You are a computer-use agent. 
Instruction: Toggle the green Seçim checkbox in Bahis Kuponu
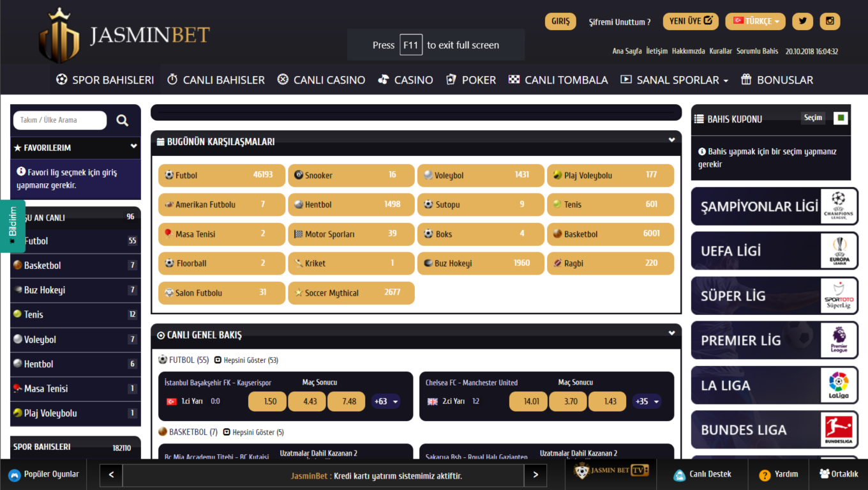tap(841, 118)
